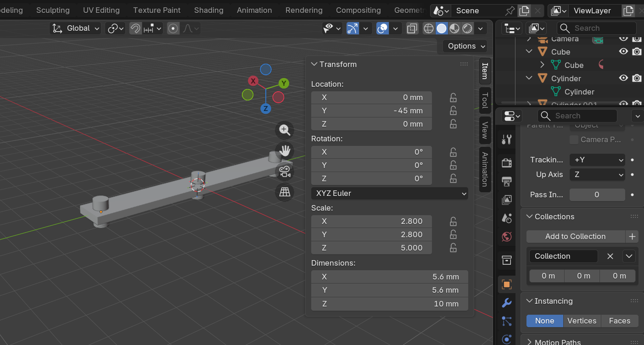Toggle viewport gizmos display
This screenshot has height=345, width=644.
coord(352,28)
